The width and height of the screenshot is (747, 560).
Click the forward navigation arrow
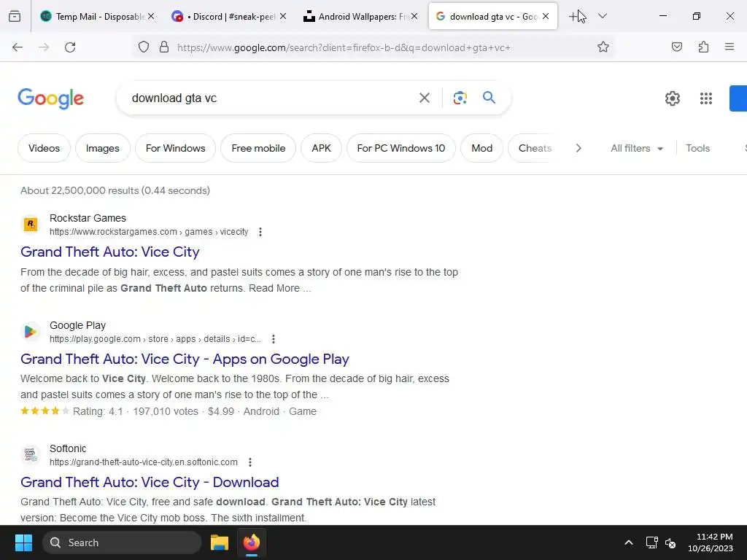pyautogui.click(x=44, y=47)
